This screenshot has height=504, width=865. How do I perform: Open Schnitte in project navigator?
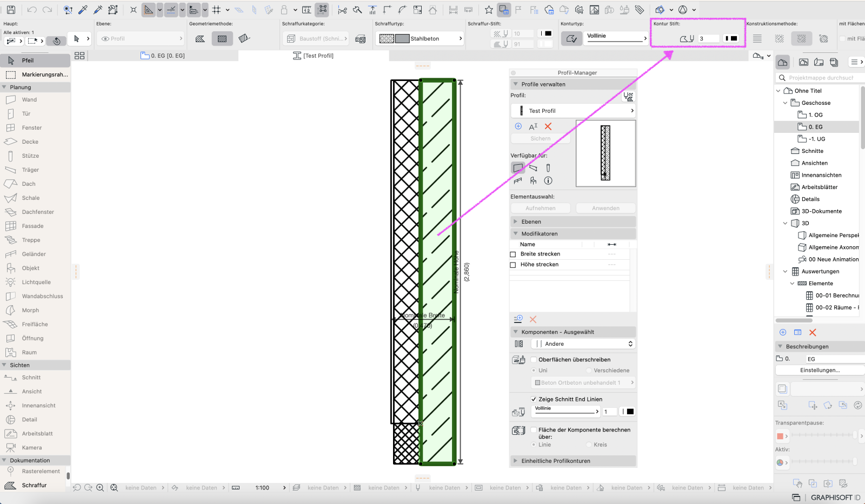click(x=812, y=151)
